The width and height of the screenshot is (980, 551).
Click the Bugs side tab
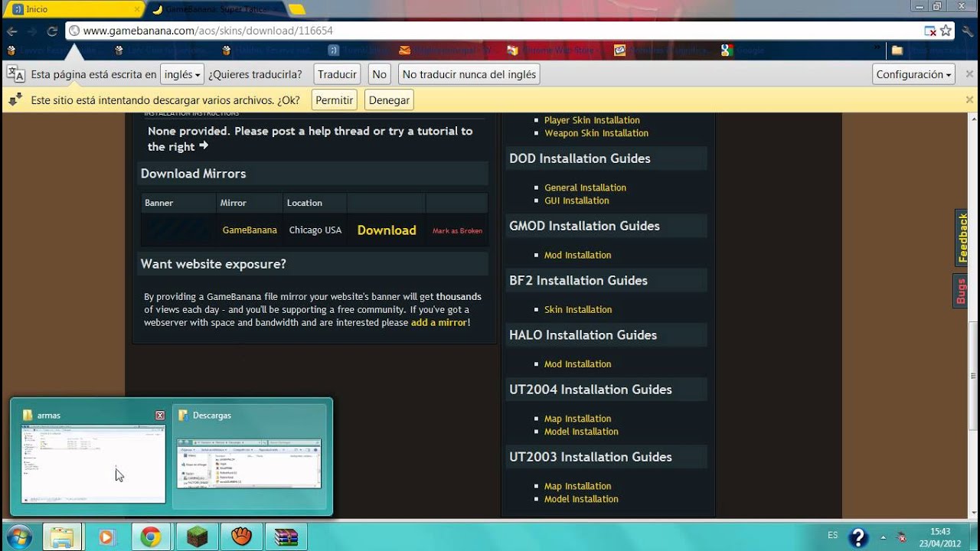[x=961, y=291]
